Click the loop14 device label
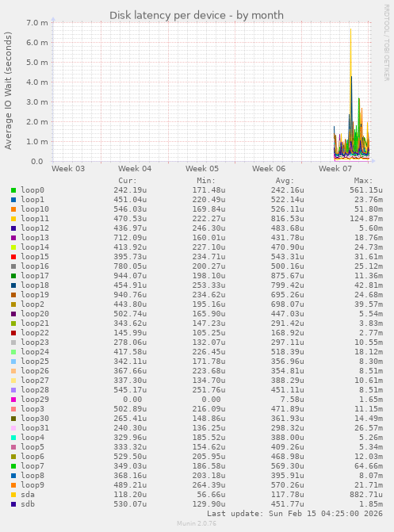394x532 pixels. tap(35, 247)
